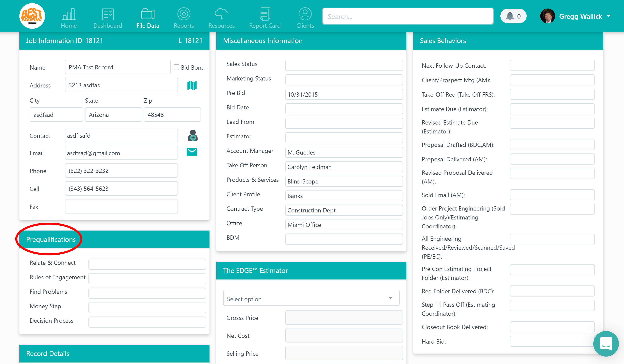
Task: Change Contract Type Construction Dept. field
Action: tap(344, 210)
